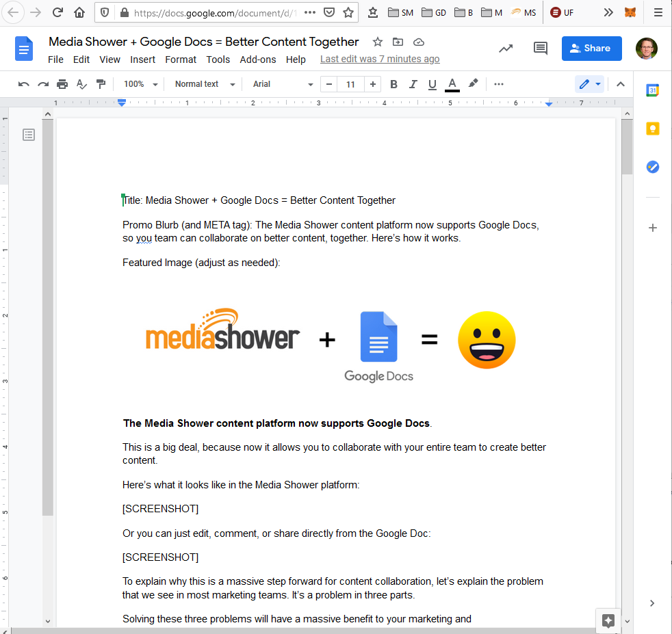The width and height of the screenshot is (672, 634).
Task: Open the activity dashboard trend icon
Action: click(x=506, y=49)
